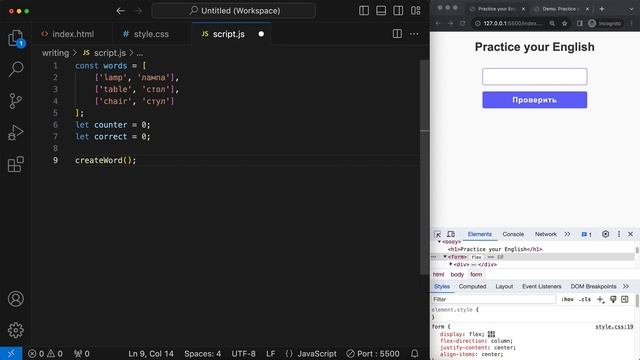The width and height of the screenshot is (640, 360).
Task: Open the Extensions view
Action: pyautogui.click(x=16, y=164)
